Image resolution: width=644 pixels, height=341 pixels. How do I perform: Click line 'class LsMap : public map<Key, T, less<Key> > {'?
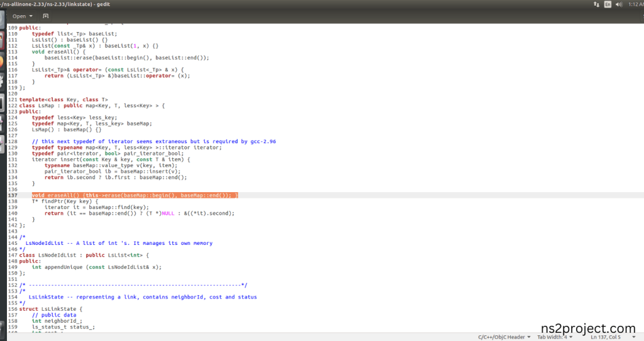[92, 106]
